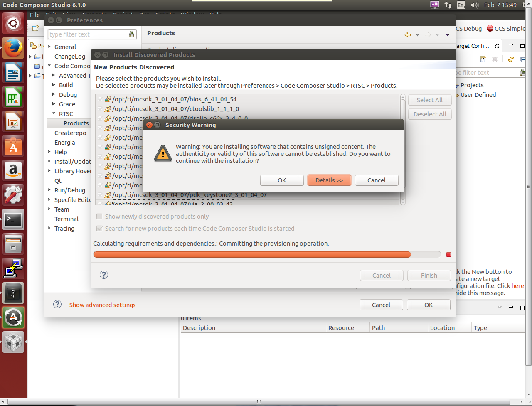This screenshot has height=406, width=532.
Task: Open help in Install Discovered Products dialog
Action: pyautogui.click(x=104, y=275)
